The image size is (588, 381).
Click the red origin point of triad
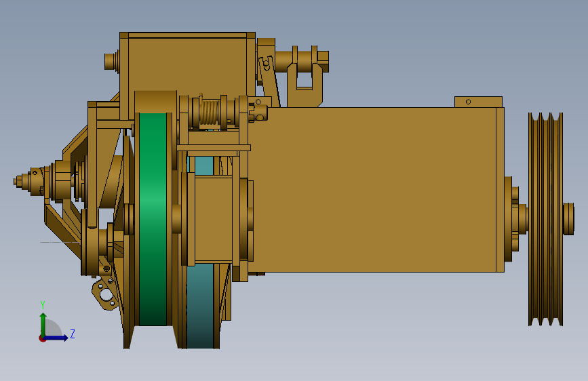[x=42, y=338]
